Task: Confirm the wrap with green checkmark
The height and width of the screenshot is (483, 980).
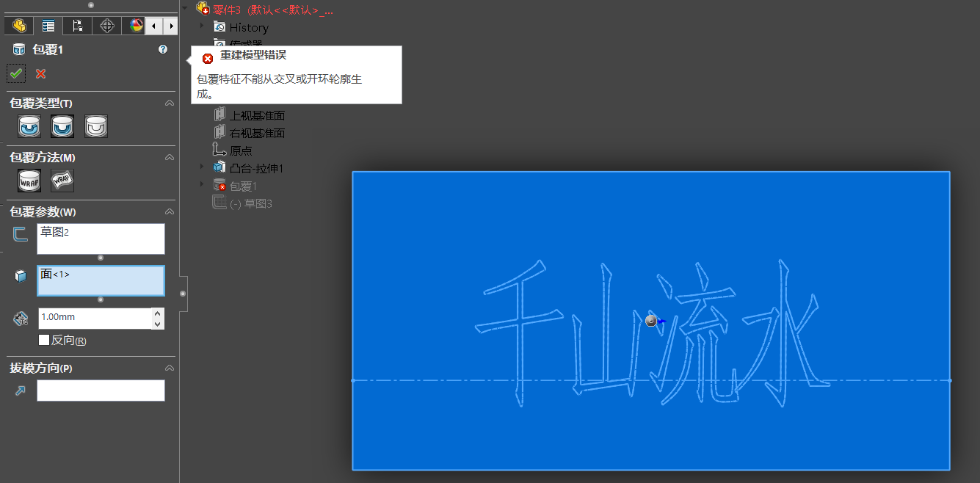Action: (15, 73)
